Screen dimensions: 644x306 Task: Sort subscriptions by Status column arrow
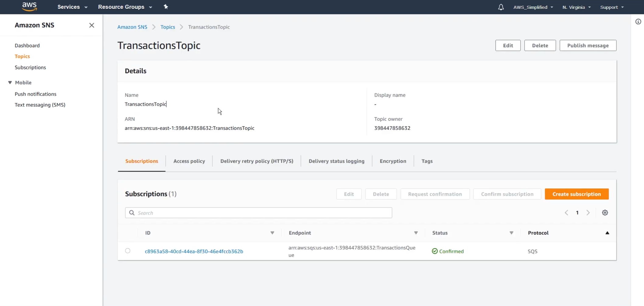[511, 233]
